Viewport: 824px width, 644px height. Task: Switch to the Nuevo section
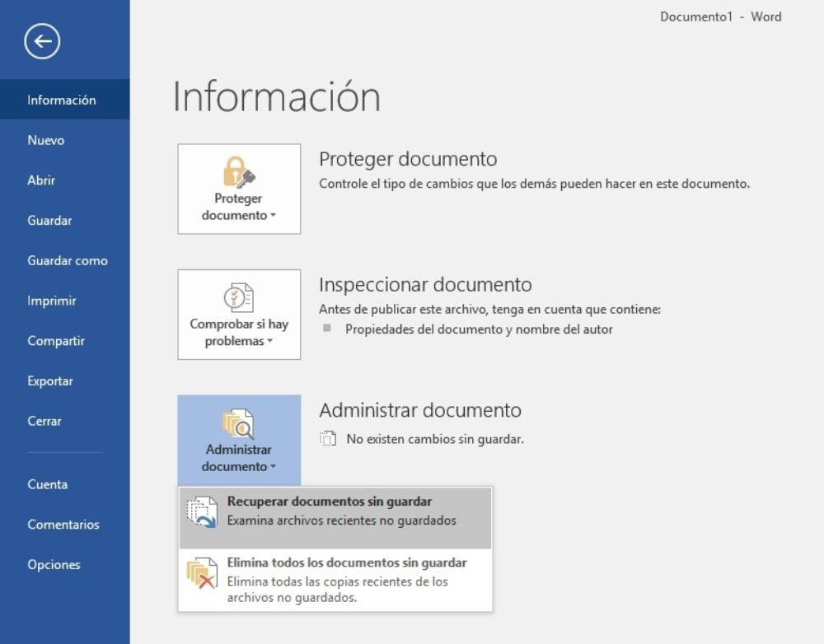pyautogui.click(x=45, y=140)
